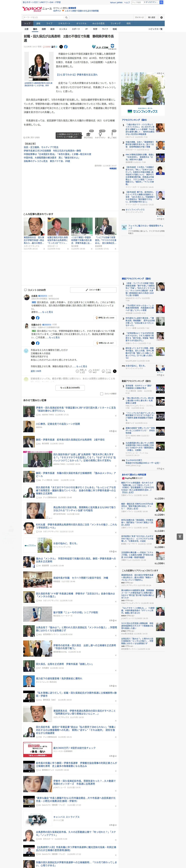Image resolution: width=186 pixels, height=868 pixels.
Task: Click the blue web search magnifier button
Action: click(161, 2)
